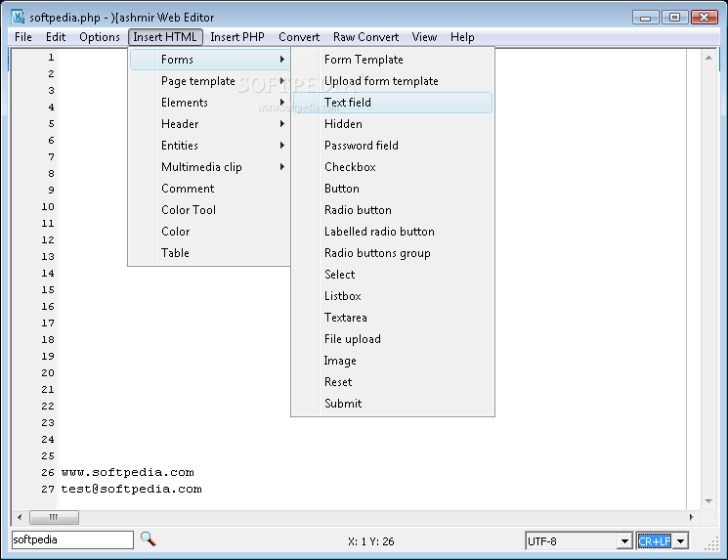Image resolution: width=728 pixels, height=560 pixels.
Task: Click the line www.softpedia.com
Action: (x=128, y=472)
